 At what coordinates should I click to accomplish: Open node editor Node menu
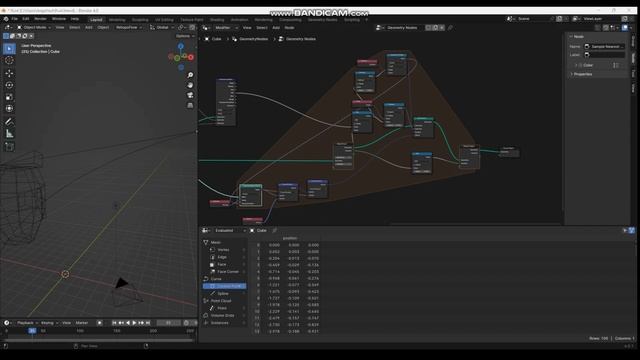click(x=289, y=28)
